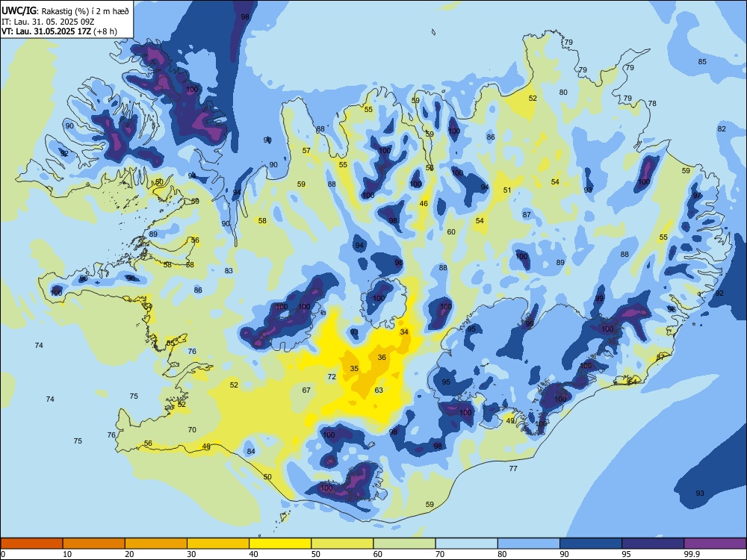Click the humidity value '80' on the map
The height and width of the screenshot is (560, 747).
pyautogui.click(x=563, y=93)
